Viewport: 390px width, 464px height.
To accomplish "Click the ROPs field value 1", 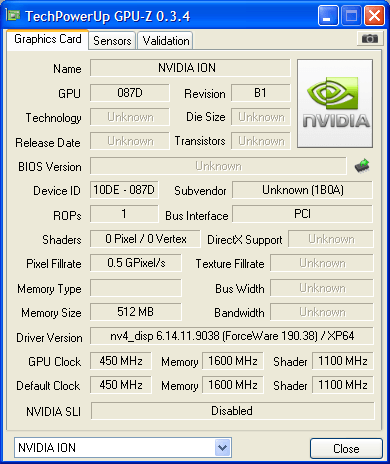I will click(124, 214).
